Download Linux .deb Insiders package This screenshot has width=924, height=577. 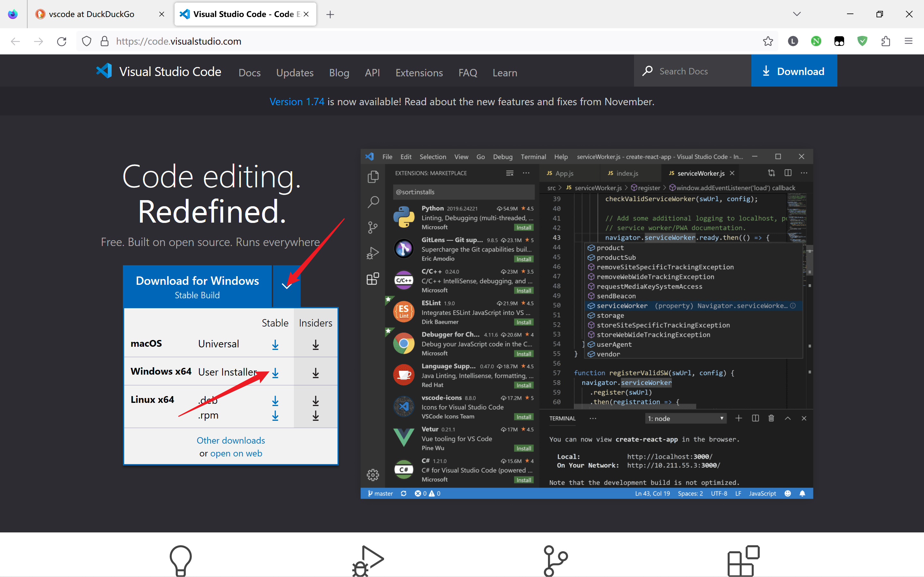point(316,401)
